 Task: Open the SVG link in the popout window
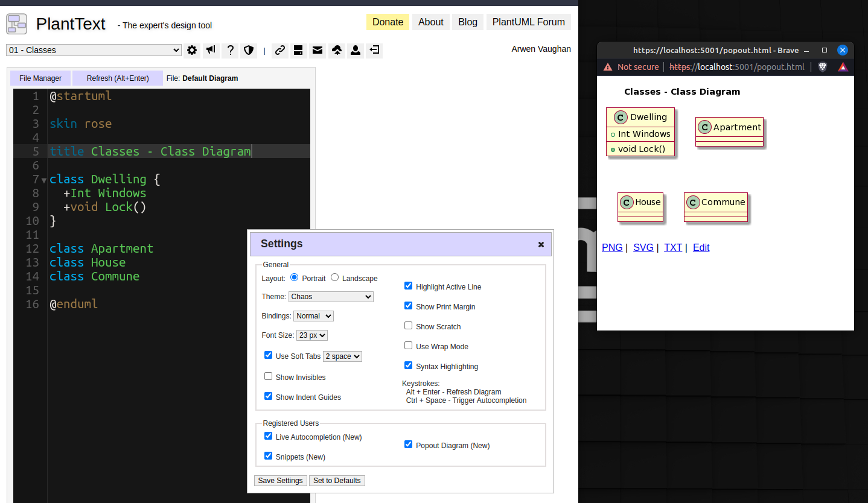(x=643, y=247)
